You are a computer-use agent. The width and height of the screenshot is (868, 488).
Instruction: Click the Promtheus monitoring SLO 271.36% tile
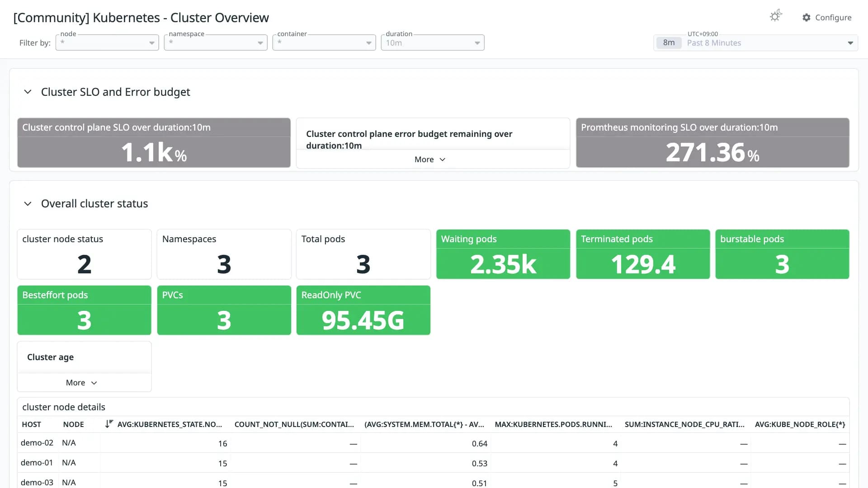pos(712,143)
